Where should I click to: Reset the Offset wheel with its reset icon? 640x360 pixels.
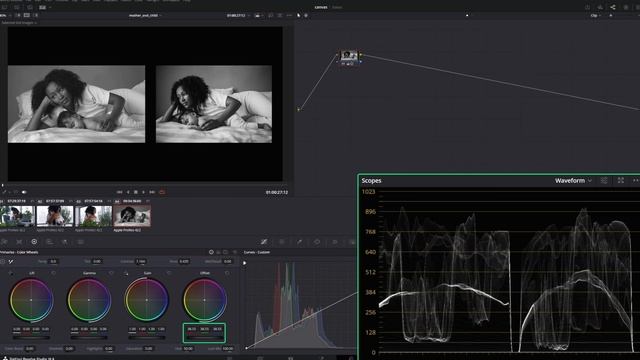point(227,273)
